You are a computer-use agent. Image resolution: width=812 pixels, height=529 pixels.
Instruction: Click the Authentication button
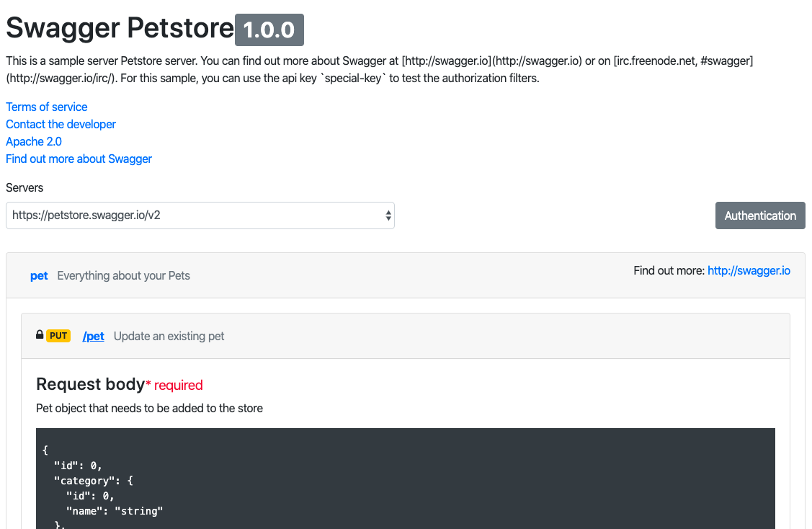(760, 215)
